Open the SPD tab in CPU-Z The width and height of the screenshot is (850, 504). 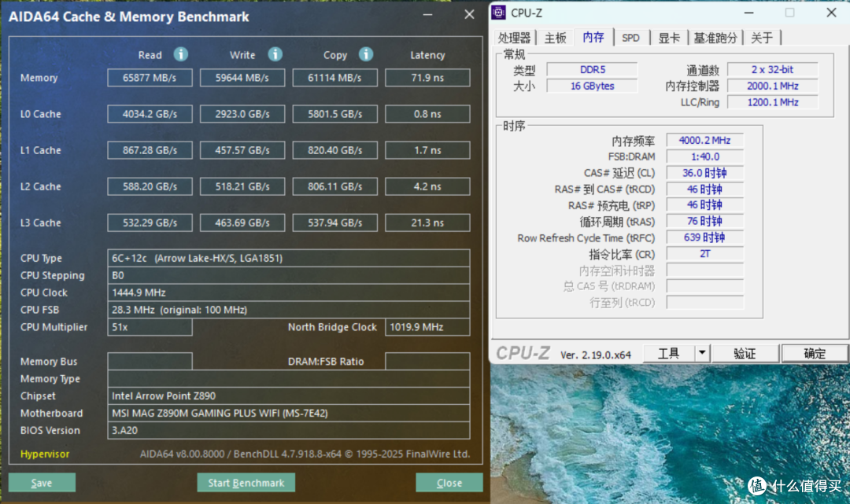630,38
